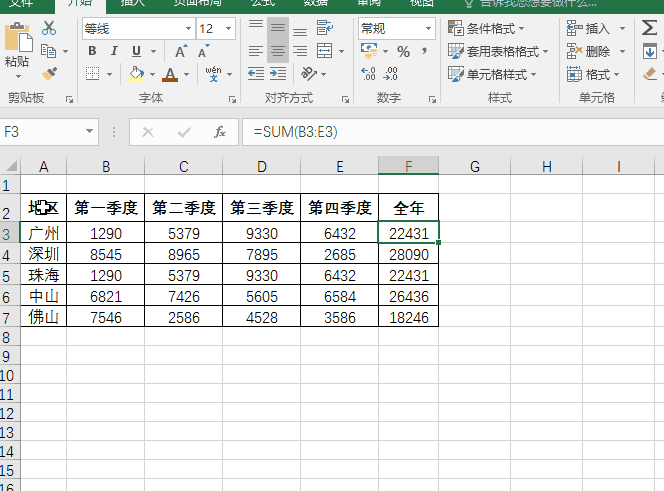Apply percent style format
Screen dimensions: 664x491
(x=403, y=52)
